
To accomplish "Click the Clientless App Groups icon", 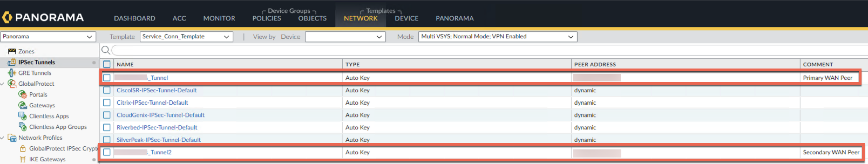I will [x=23, y=127].
